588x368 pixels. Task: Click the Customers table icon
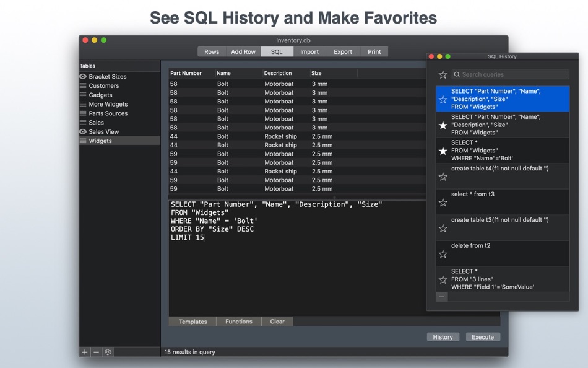[83, 85]
